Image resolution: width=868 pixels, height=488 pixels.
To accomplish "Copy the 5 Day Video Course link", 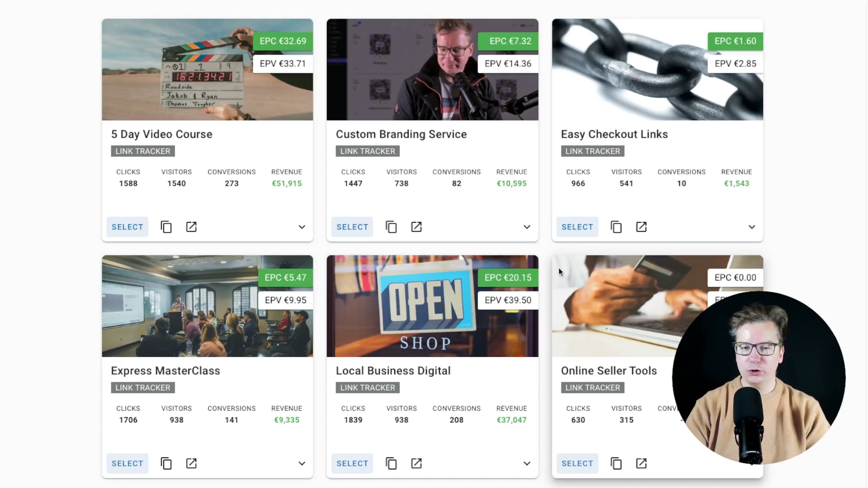I will pyautogui.click(x=166, y=227).
